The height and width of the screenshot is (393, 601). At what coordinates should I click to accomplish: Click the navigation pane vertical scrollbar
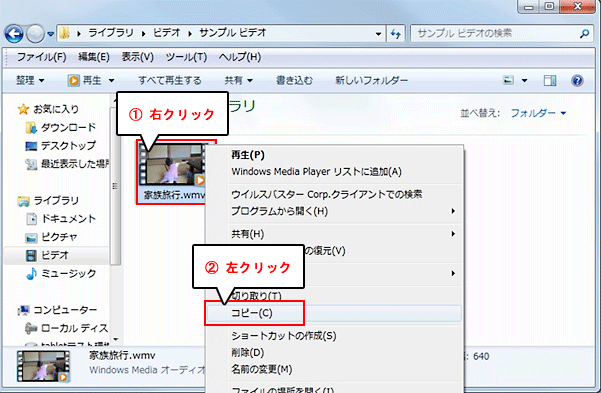(x=115, y=186)
